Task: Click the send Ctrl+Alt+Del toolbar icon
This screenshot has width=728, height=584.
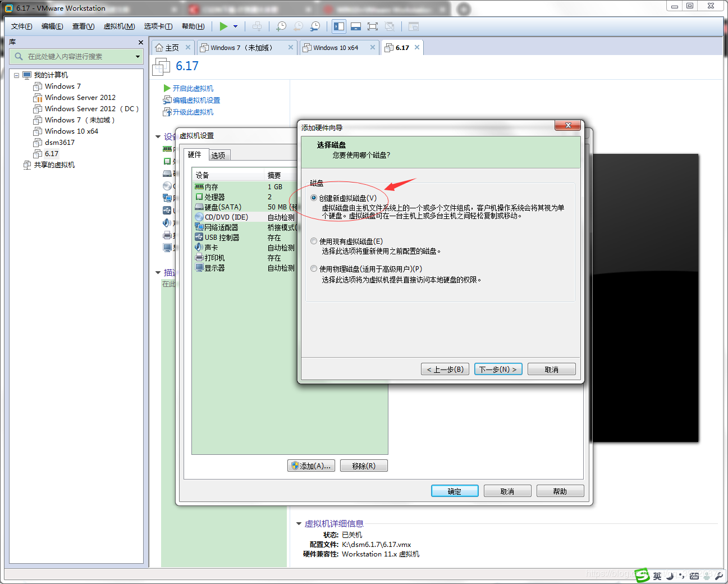Action: [257, 26]
